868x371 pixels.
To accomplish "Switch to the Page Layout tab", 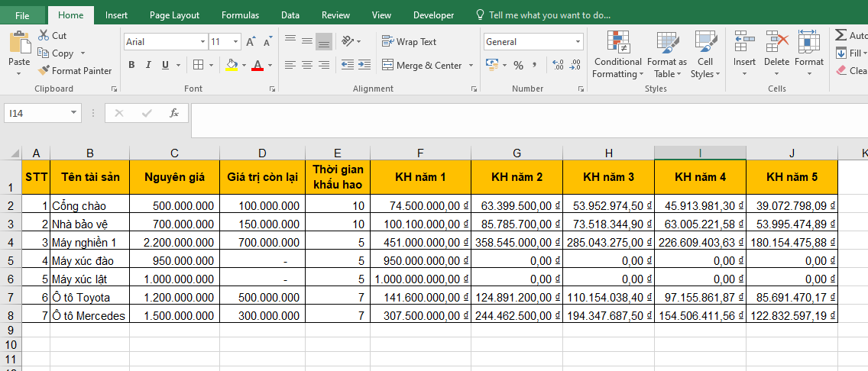I will 174,15.
